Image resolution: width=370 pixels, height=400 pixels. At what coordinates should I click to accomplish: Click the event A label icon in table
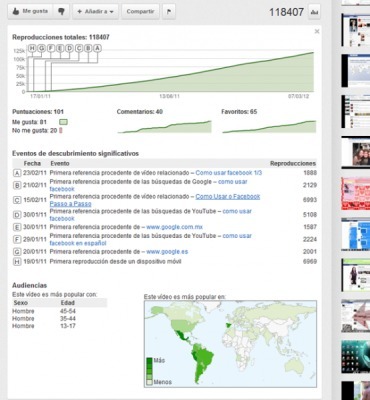tap(17, 173)
